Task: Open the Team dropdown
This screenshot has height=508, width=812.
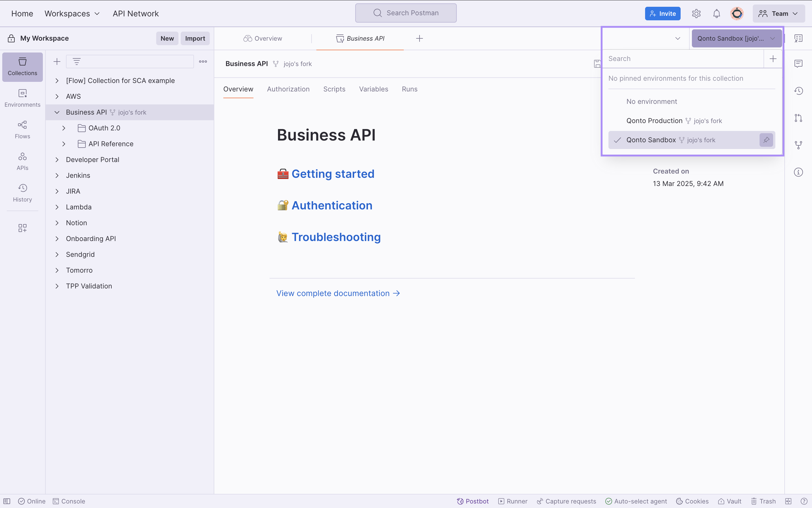Action: click(778, 14)
